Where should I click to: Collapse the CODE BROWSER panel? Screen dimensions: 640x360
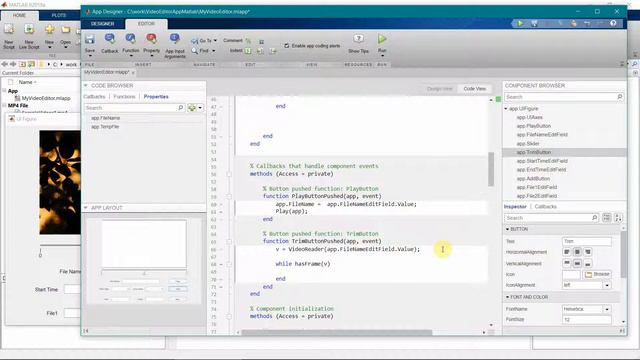coord(86,85)
